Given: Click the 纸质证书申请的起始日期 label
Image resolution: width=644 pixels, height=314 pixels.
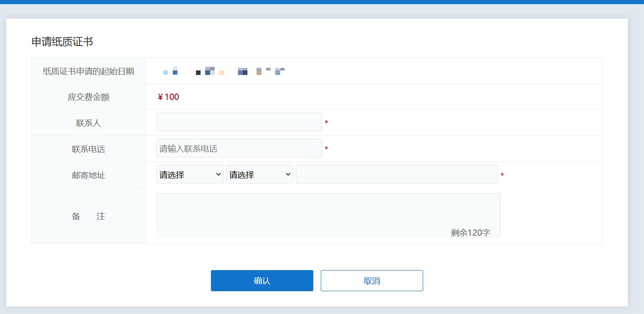Looking at the screenshot, I should (88, 71).
